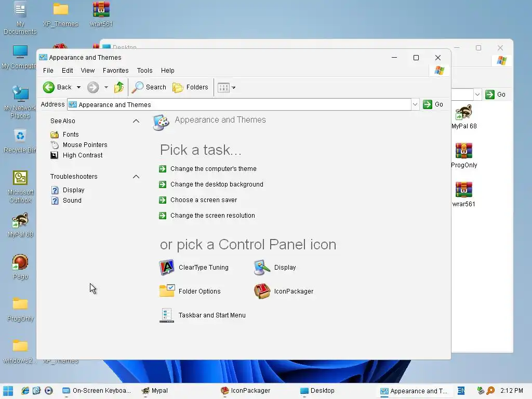Open the View menu
This screenshot has height=399, width=532.
(87, 71)
